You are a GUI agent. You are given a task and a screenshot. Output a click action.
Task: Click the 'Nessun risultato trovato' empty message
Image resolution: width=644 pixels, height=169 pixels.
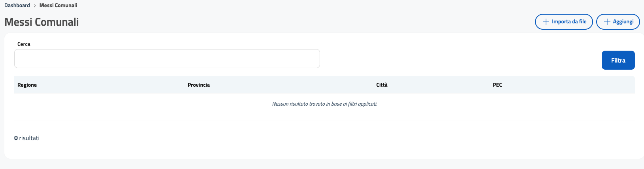[324, 104]
